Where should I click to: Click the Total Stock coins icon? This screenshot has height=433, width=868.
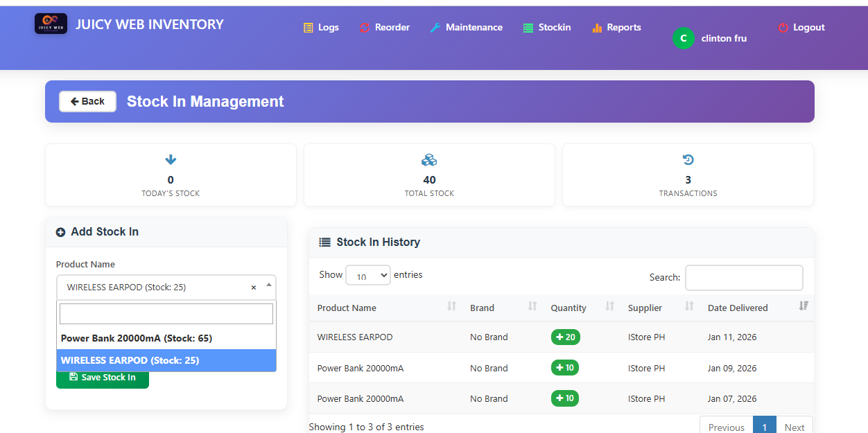[429, 159]
